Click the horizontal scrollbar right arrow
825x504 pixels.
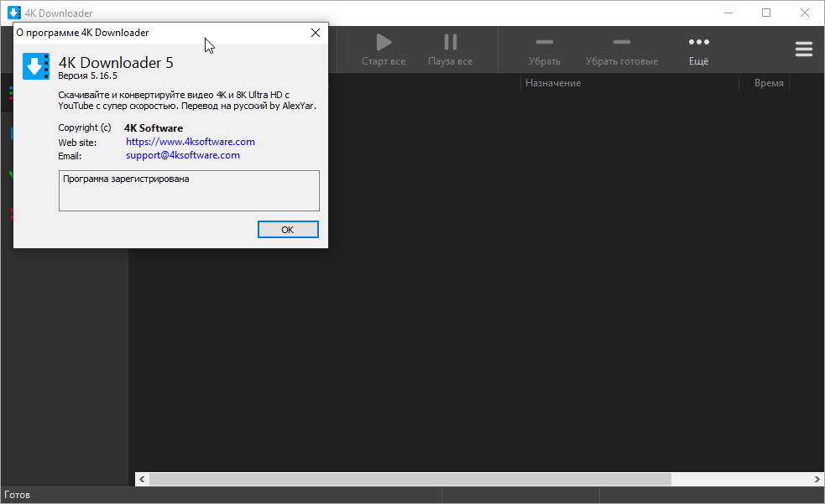coord(817,479)
